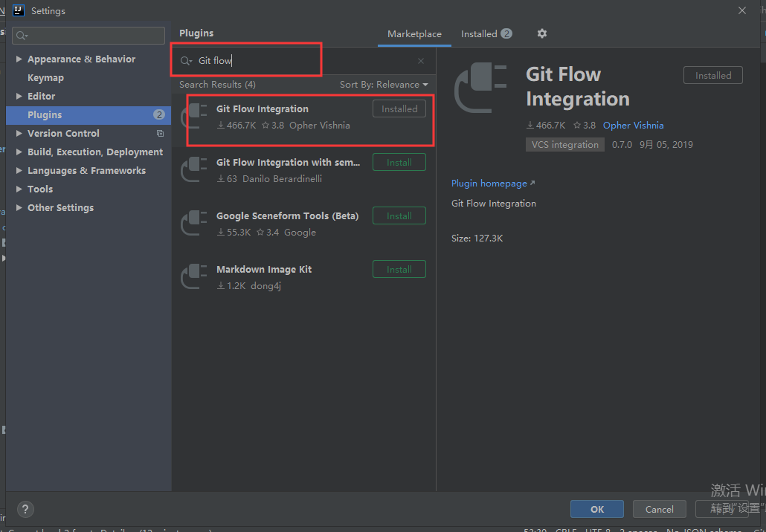Click Markdown Image Kit plug icon

click(194, 276)
